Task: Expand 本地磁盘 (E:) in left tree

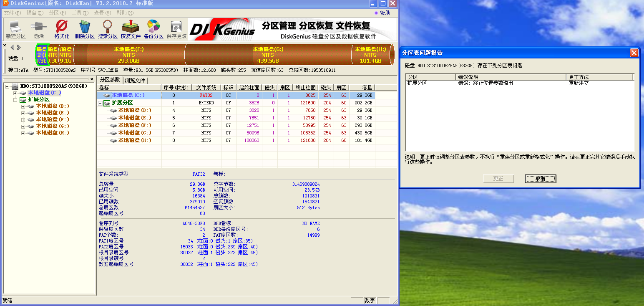Action: [23, 113]
